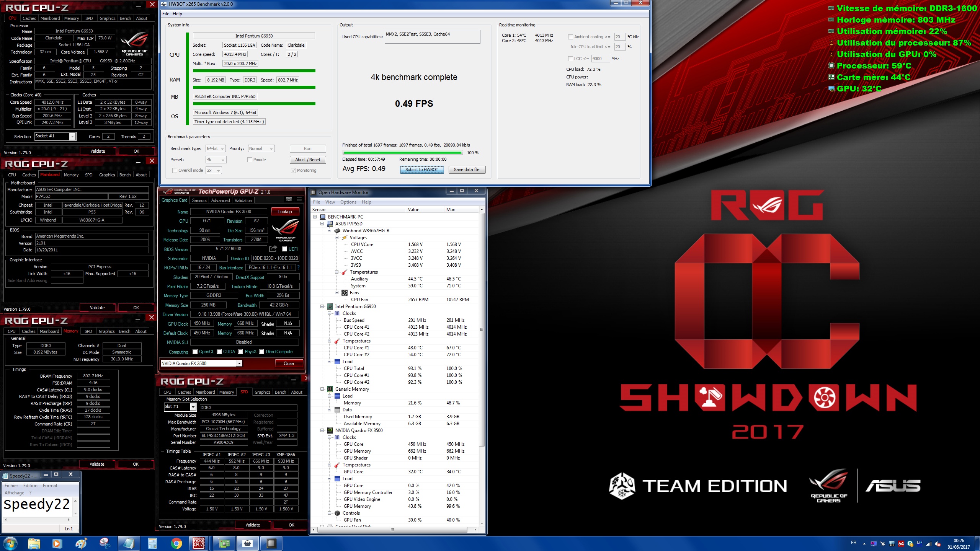Open the HWBOT x265 File menu
The width and height of the screenshot is (980, 551).
pyautogui.click(x=166, y=14)
